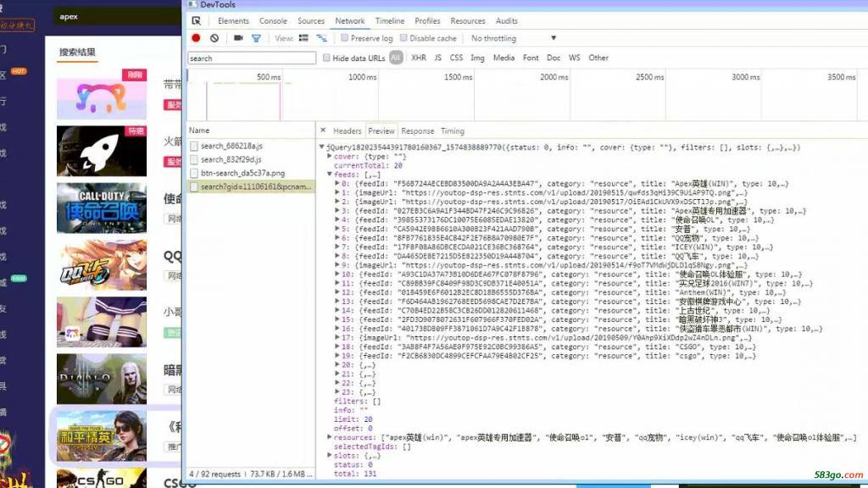Filter requests by WS type
Image resolution: width=868 pixels, height=488 pixels.
point(574,58)
